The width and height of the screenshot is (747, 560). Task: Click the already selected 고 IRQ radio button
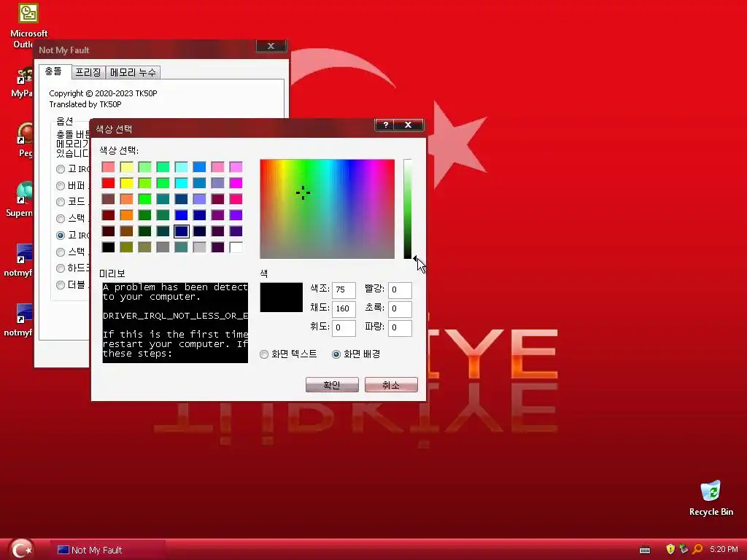click(61, 236)
